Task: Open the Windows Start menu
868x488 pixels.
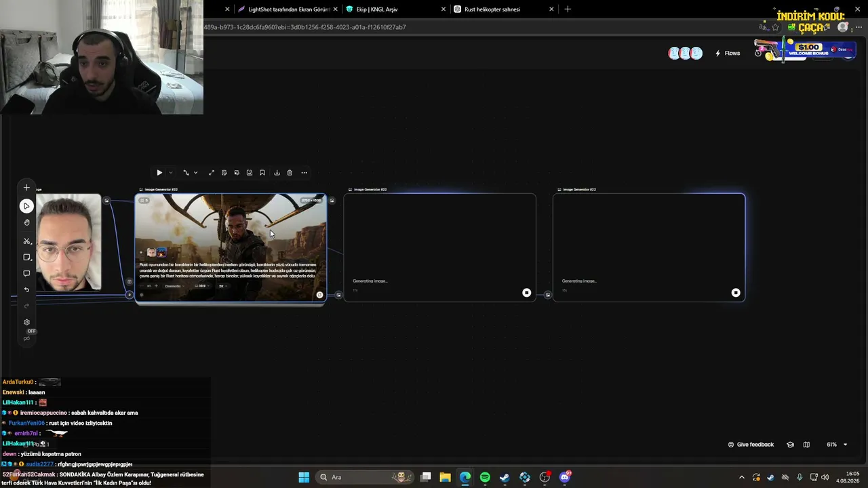Action: (304, 477)
